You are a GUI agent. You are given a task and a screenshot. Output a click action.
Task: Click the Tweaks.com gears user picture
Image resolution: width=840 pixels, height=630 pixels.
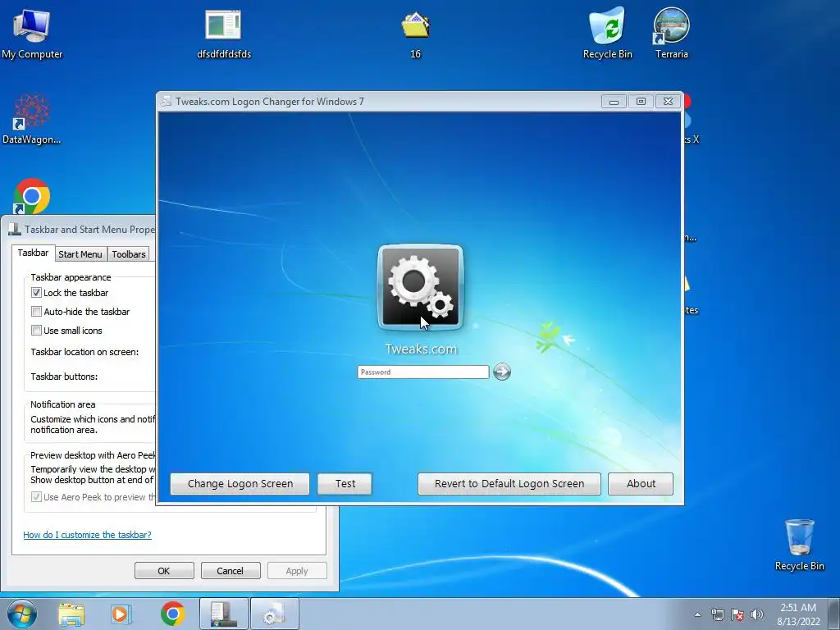coord(421,286)
